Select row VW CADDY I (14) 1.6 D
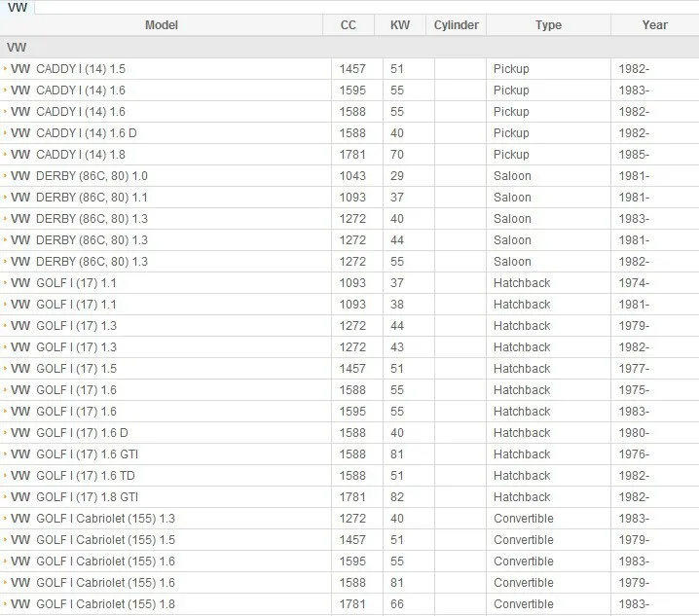The image size is (699, 616). click(349, 133)
